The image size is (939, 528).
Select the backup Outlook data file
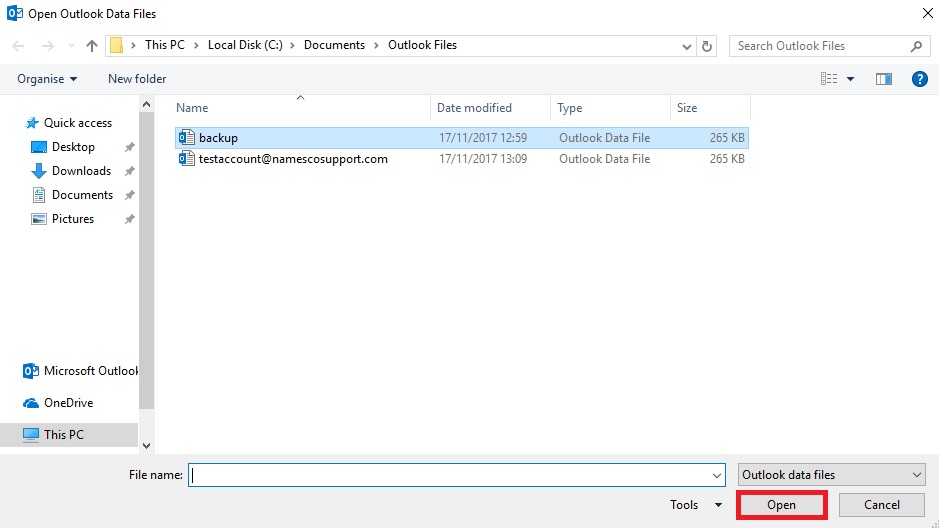point(218,138)
